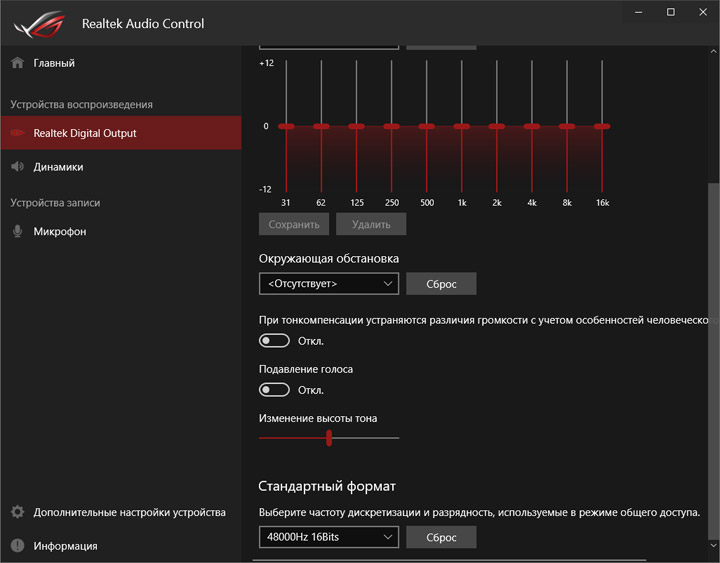720x563 pixels.
Task: Toggle the Подавление голоса switch
Action: tap(274, 390)
